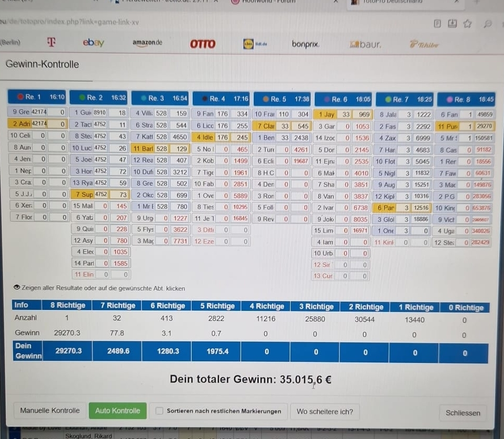Click the eye icon to show all results
The image size is (504, 439).
17,288
